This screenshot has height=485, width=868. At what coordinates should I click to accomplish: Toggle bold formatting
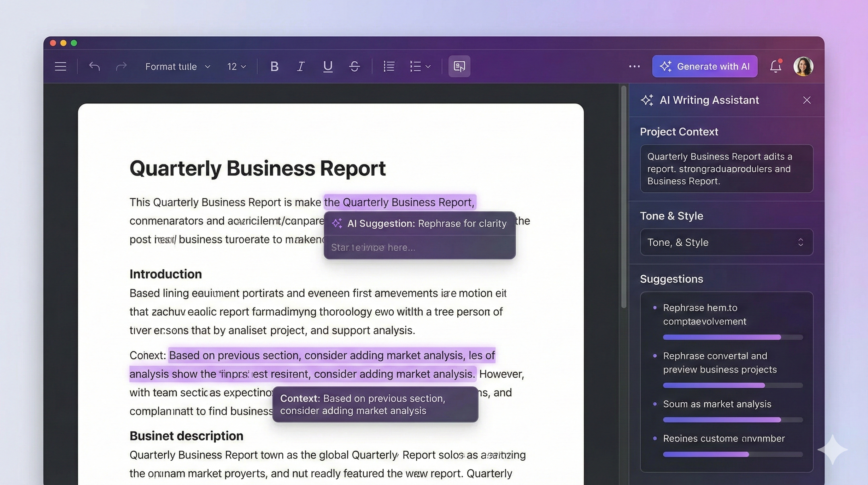[x=274, y=66]
